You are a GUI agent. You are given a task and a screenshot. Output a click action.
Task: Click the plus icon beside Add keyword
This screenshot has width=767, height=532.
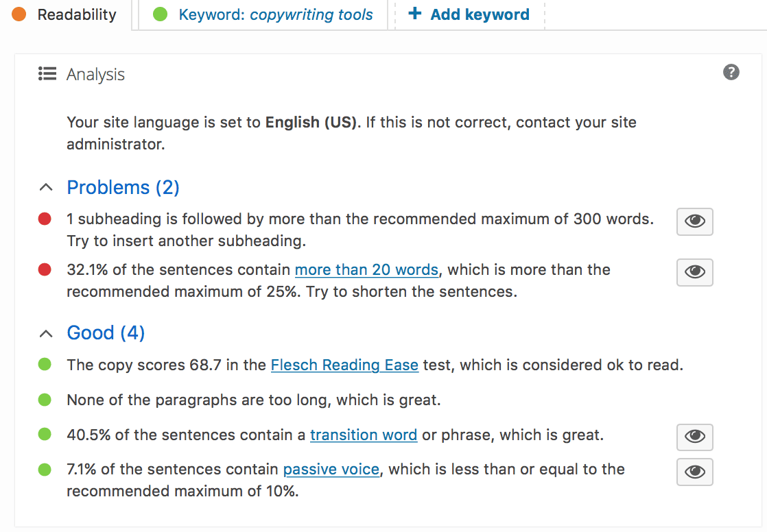[x=415, y=13]
